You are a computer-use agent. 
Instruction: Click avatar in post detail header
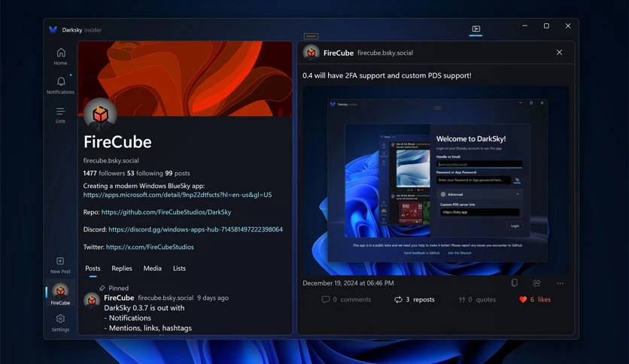[x=311, y=53]
